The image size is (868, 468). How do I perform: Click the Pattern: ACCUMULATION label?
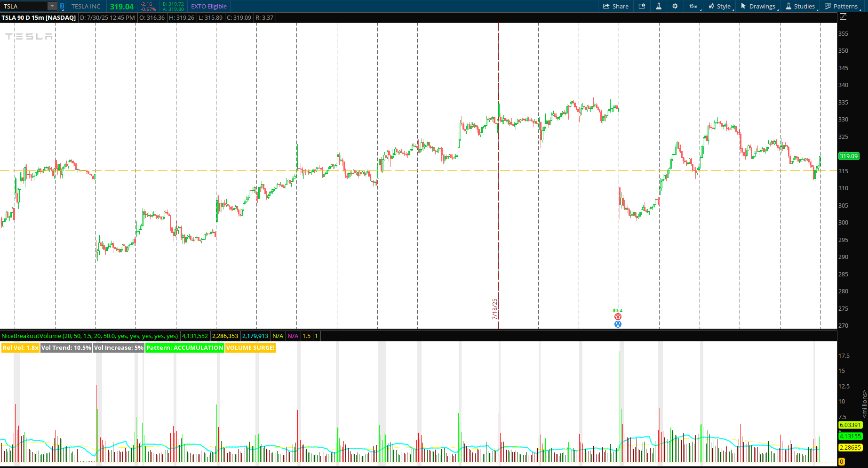pos(184,347)
